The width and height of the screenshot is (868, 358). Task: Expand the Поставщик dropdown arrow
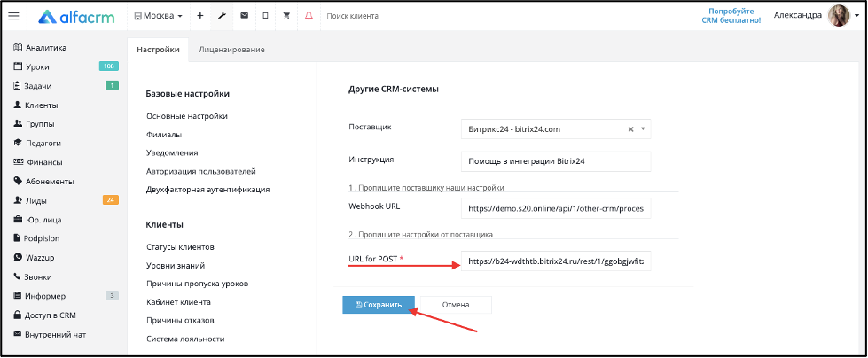[x=643, y=129]
